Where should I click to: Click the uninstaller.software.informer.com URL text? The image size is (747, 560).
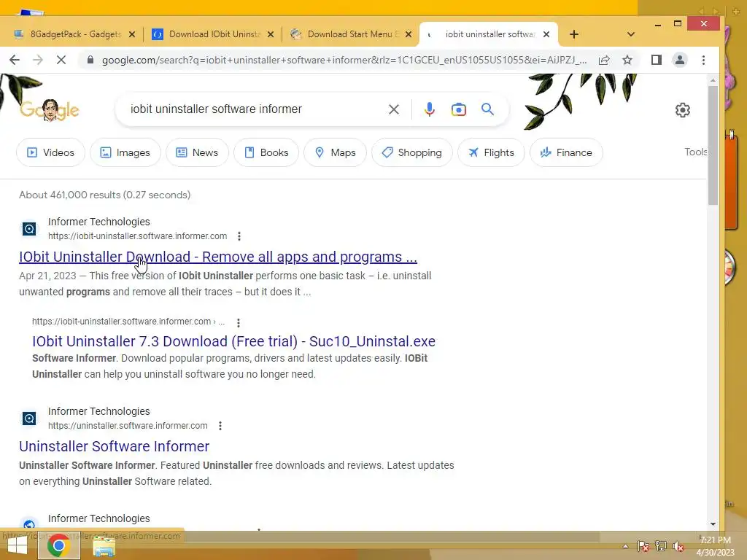tap(128, 426)
